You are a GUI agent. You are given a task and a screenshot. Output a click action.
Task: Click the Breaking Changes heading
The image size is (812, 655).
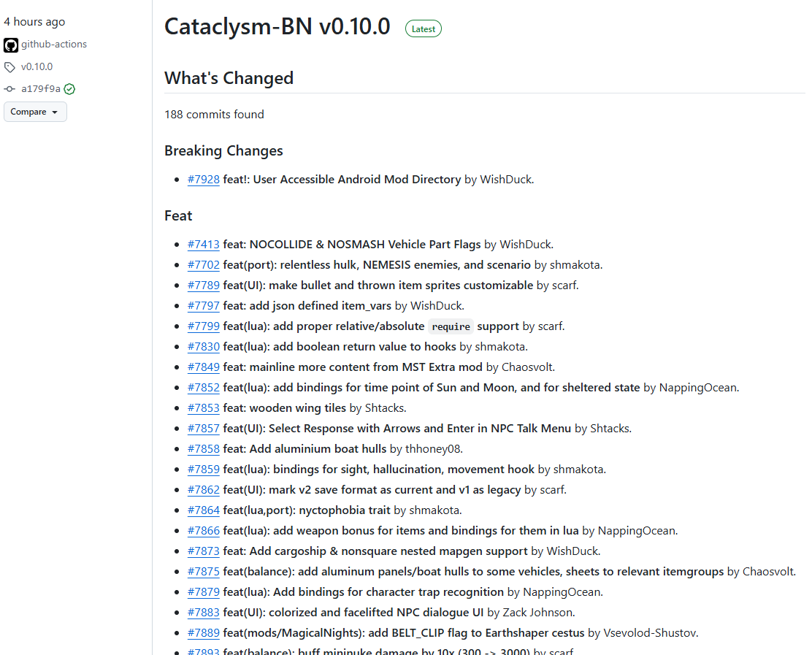223,150
